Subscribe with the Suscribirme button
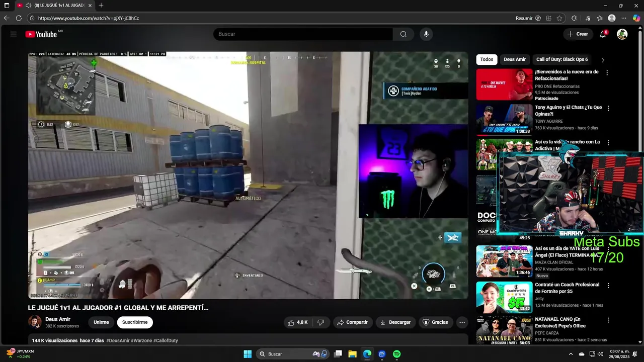This screenshot has height=362, width=644. pyautogui.click(x=135, y=322)
